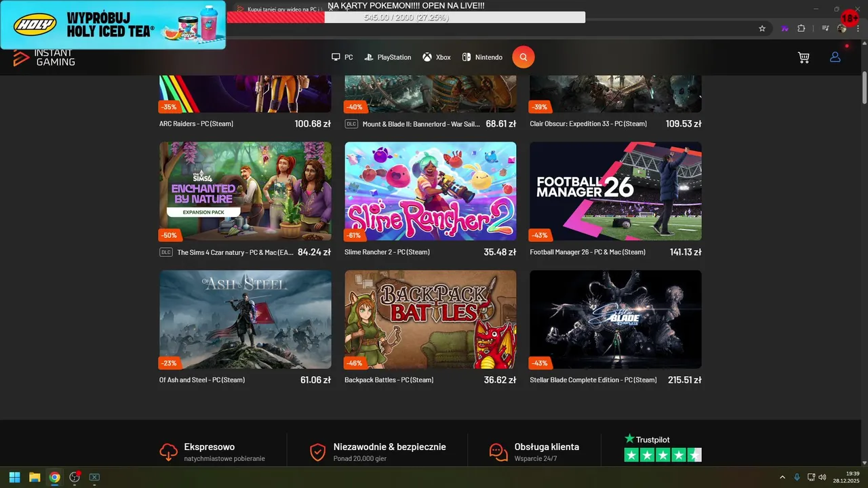Click the -43% badge on Stellar Blade
The image size is (868, 488).
tap(539, 363)
